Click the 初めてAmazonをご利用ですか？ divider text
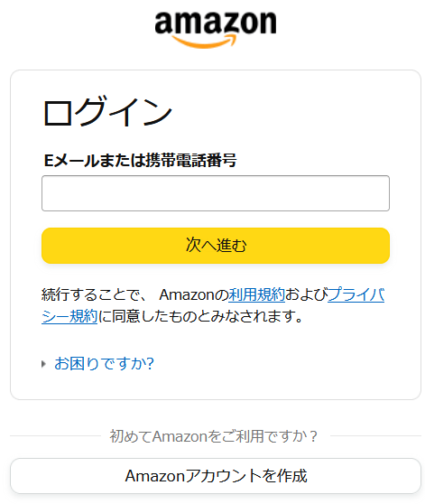Screen dimensions: 425x504 click(x=213, y=436)
